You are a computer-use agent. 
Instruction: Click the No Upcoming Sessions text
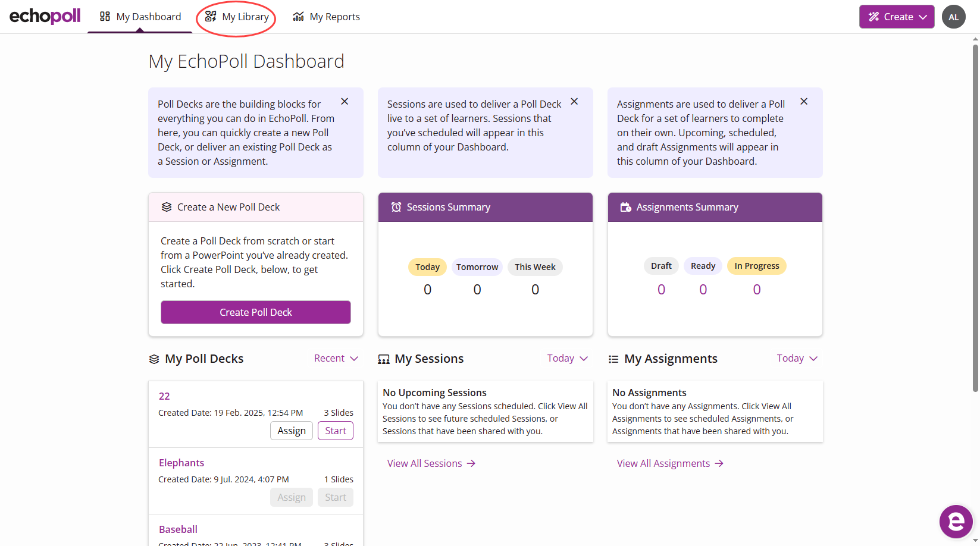coord(434,393)
